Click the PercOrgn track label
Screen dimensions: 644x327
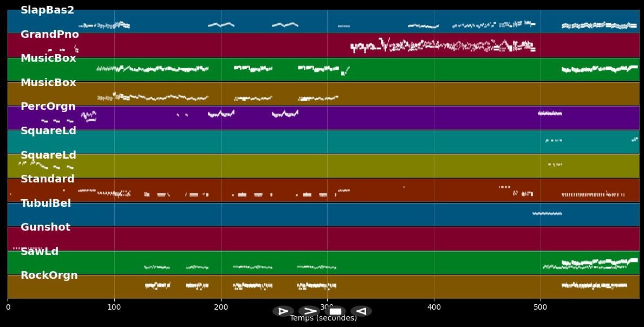pyautogui.click(x=48, y=107)
